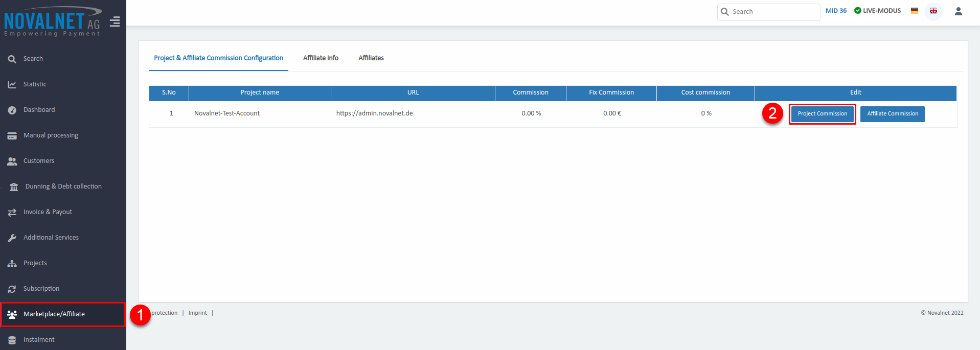The height and width of the screenshot is (350, 980).
Task: Open Projects in the sidebar
Action: click(x=35, y=263)
